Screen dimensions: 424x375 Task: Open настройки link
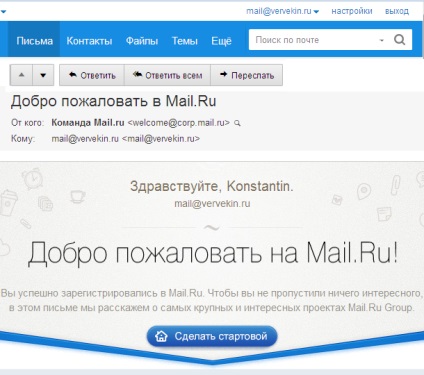[352, 11]
